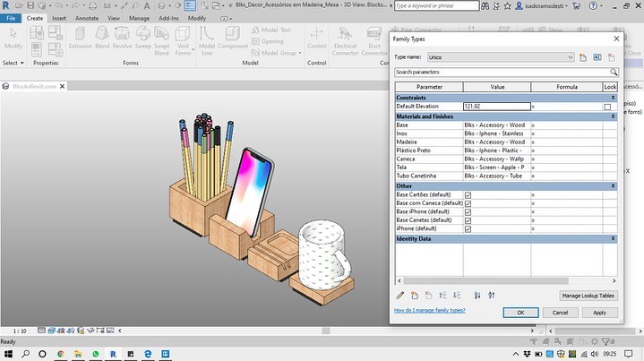Click Rename Type icon in Family Types
Screen dimensions: 644x361
(597, 57)
